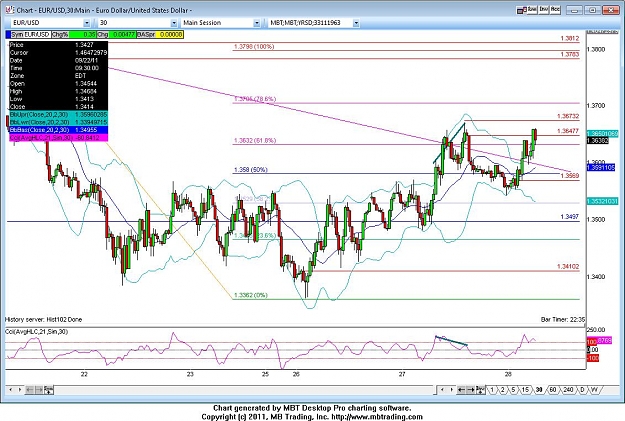Click the left scroll arrow at bottom-left

click(10, 390)
